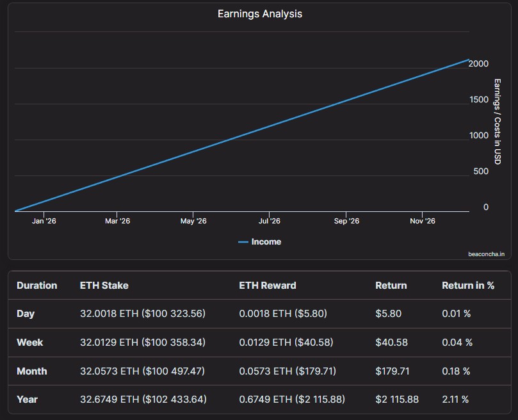Image resolution: width=518 pixels, height=420 pixels.
Task: Click the Earnings / Costs in USD axis title
Action: [x=497, y=121]
